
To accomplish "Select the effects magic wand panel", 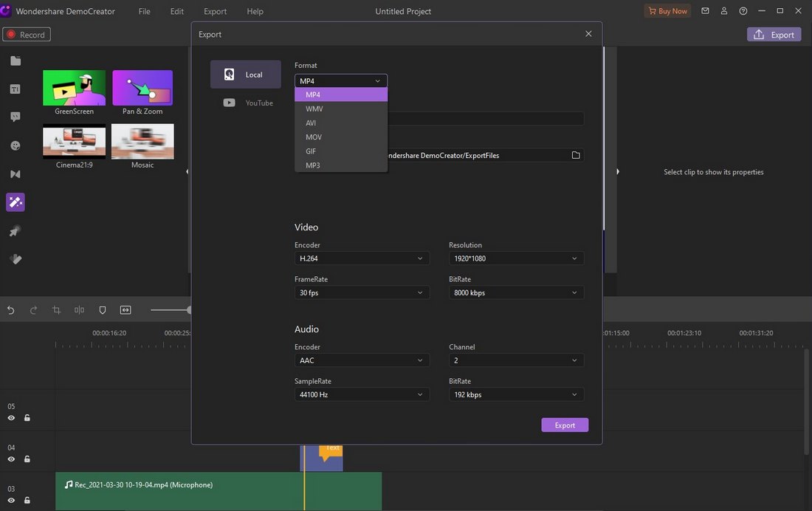I will [x=16, y=202].
